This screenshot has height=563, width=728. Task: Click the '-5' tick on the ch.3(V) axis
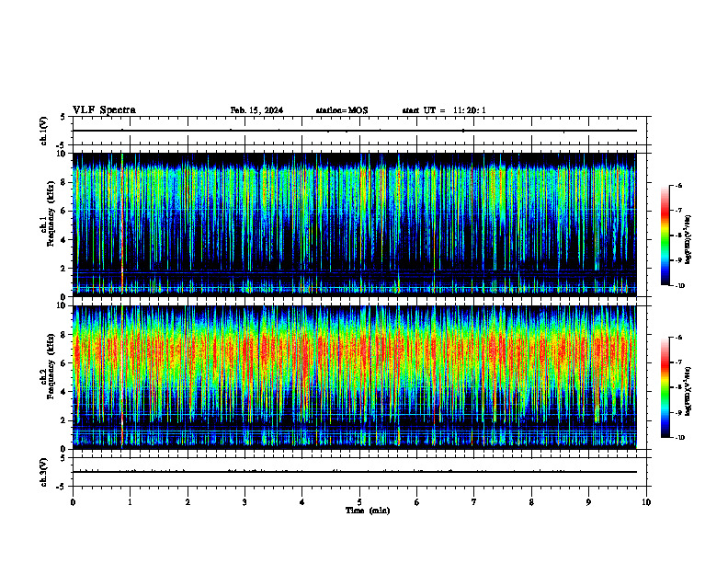(61, 487)
